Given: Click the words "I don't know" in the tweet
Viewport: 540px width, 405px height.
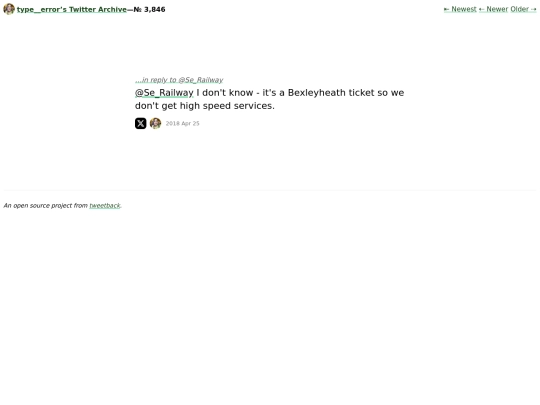Looking at the screenshot, I should pos(225,93).
